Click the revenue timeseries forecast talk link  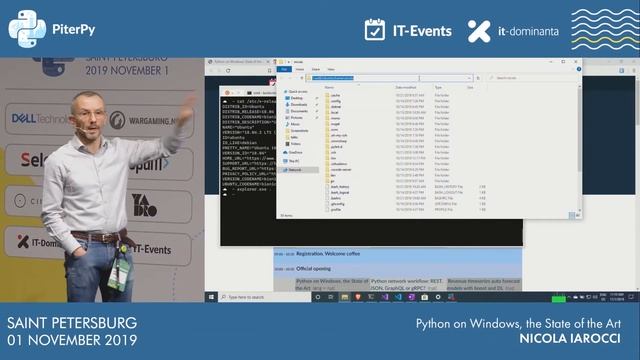coord(484,284)
